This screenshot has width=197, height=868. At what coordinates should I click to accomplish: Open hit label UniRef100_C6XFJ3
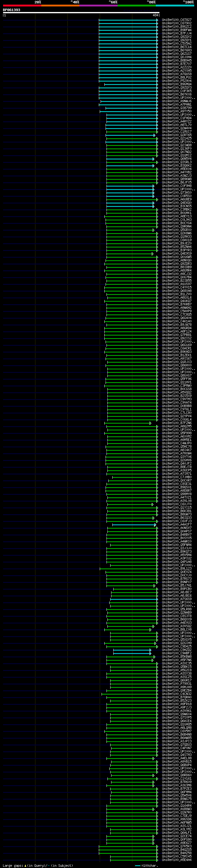click(x=177, y=521)
